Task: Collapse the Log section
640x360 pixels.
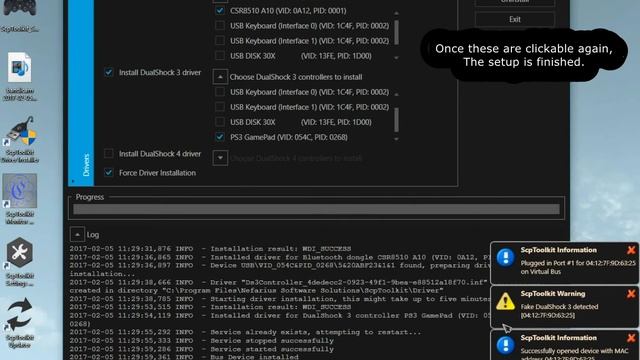Action: coord(77,234)
